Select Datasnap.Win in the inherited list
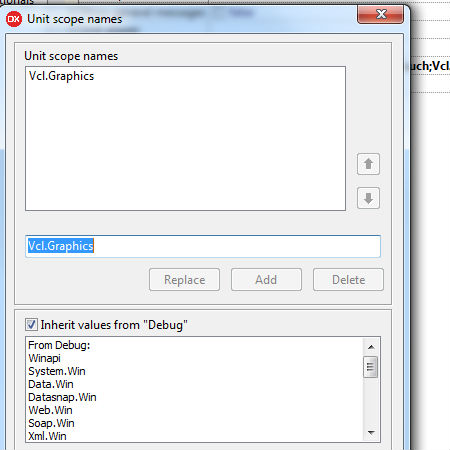The height and width of the screenshot is (450, 450). (x=62, y=397)
